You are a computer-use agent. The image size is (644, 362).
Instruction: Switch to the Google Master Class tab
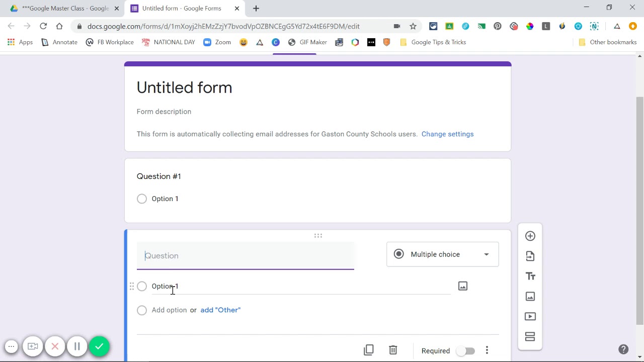[x=64, y=9]
